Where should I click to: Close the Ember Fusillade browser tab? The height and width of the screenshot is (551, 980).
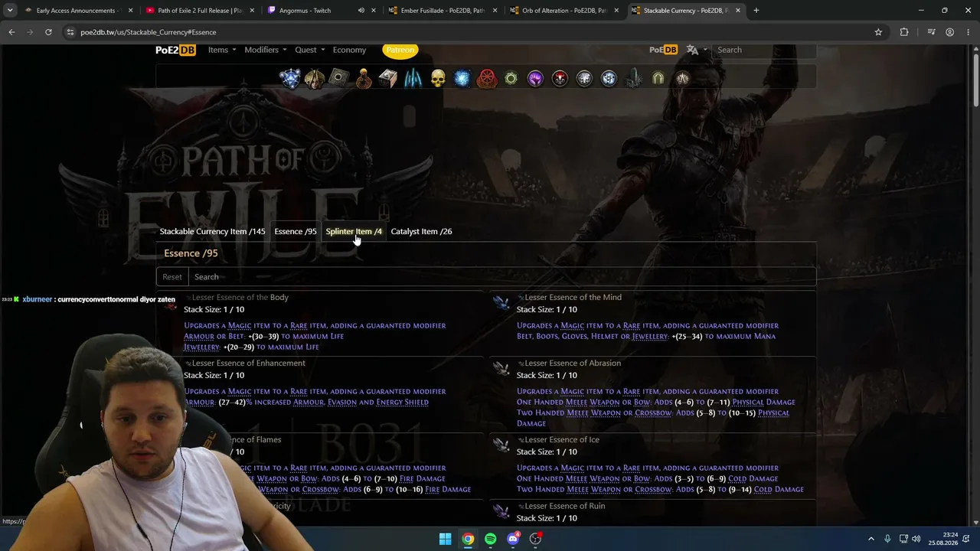click(x=495, y=11)
